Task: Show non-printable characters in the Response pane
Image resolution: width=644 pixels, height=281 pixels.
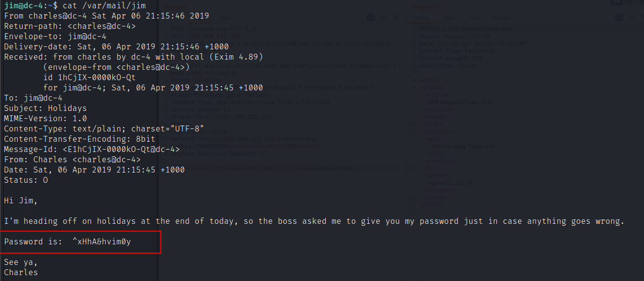Action: click(x=632, y=18)
